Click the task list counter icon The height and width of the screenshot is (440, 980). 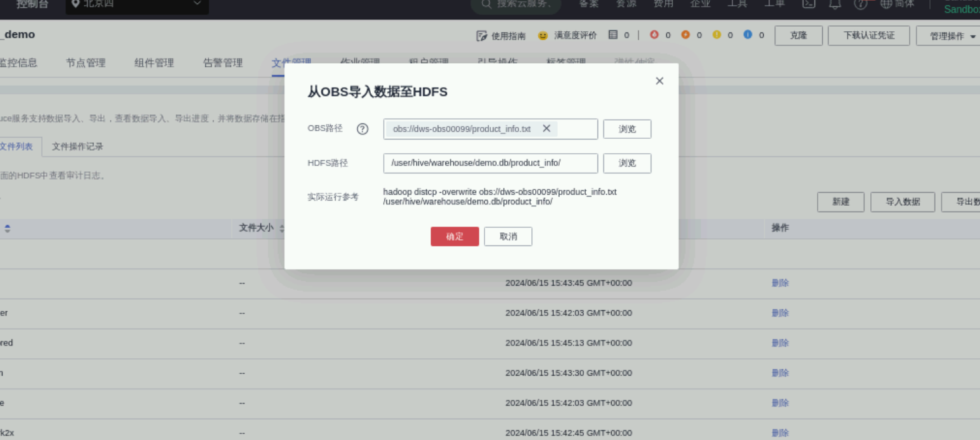613,35
